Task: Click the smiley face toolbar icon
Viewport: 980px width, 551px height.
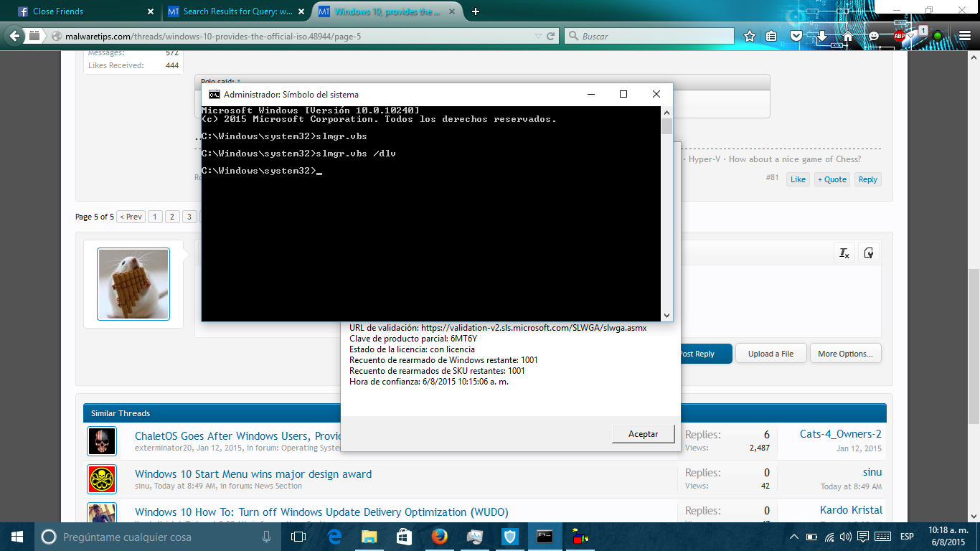Action: click(873, 36)
